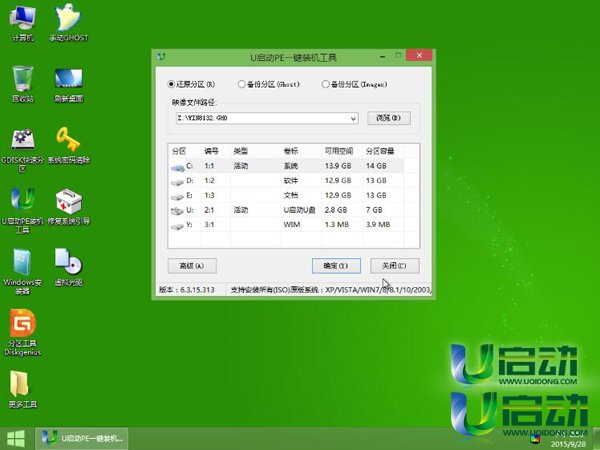Image resolution: width=600 pixels, height=450 pixels.
Task: Open the GDISK快速分区 icon
Action: [23, 150]
